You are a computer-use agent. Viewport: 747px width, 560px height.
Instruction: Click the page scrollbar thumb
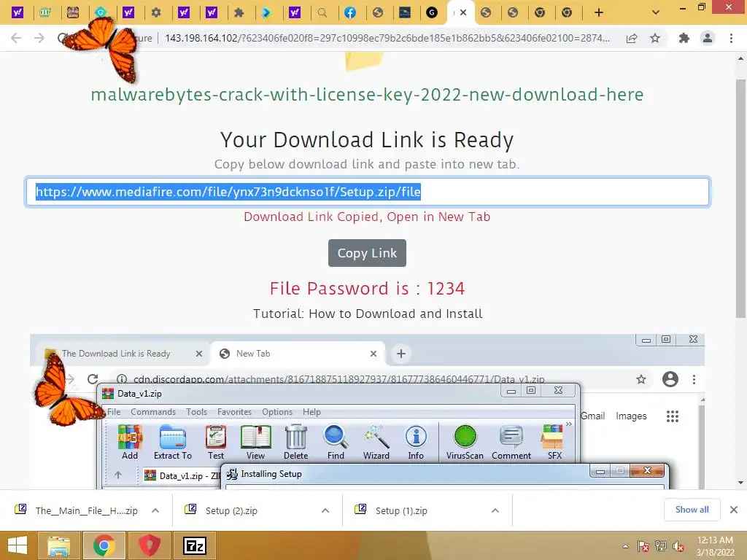[x=740, y=198]
